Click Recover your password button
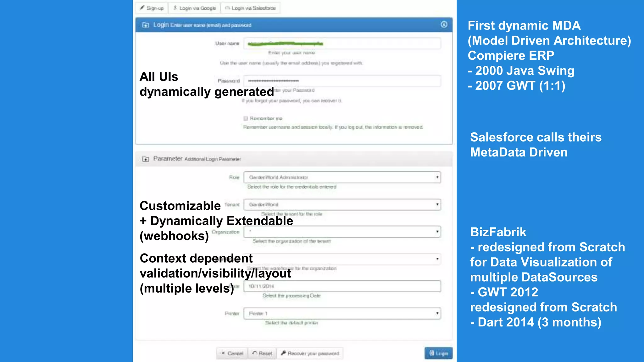 tap(310, 353)
